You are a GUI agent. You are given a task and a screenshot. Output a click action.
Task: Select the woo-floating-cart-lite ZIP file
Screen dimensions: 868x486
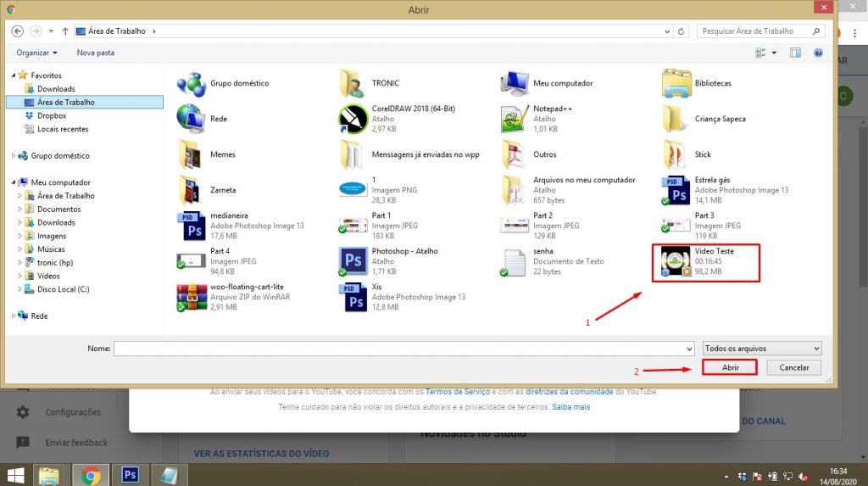point(192,297)
